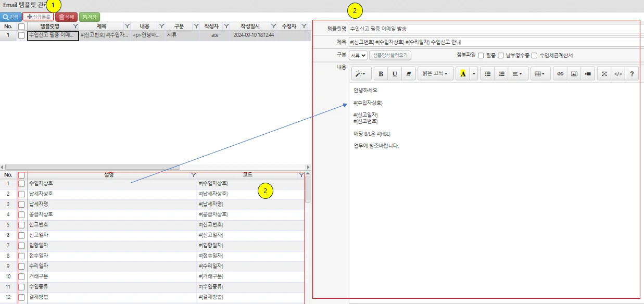This screenshot has height=304, width=644.
Task: Open the editor help icon
Action: (632, 74)
